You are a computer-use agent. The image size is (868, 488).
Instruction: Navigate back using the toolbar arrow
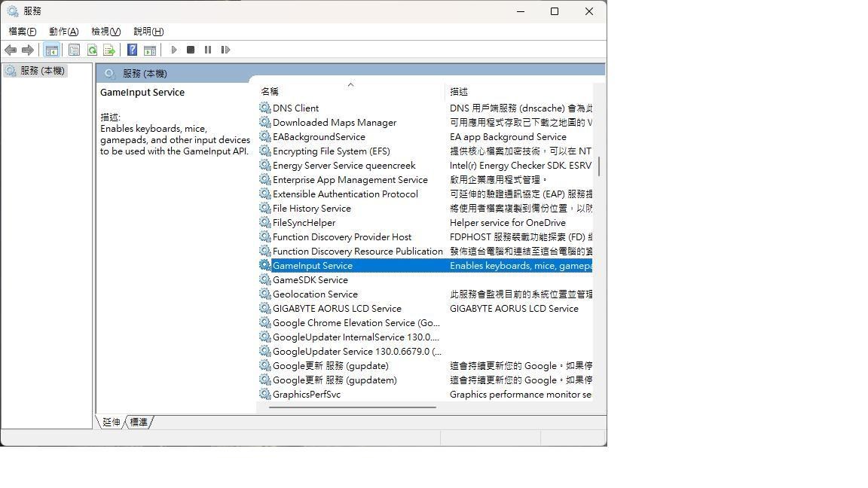[x=11, y=50]
